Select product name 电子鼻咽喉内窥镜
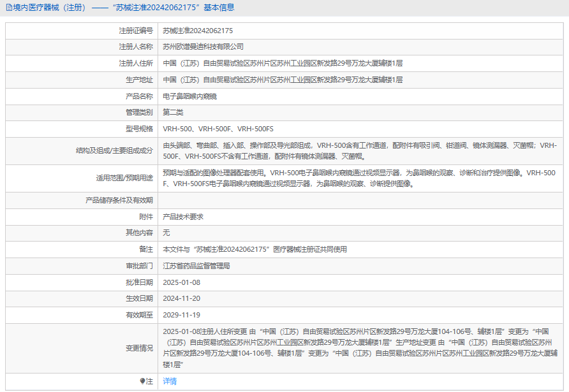Screen dimensions: 569x392 coord(190,96)
